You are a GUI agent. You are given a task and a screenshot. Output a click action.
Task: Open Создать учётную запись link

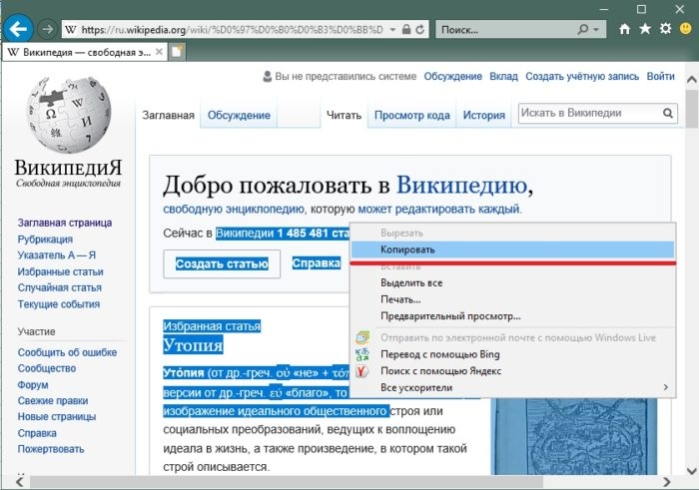[582, 77]
